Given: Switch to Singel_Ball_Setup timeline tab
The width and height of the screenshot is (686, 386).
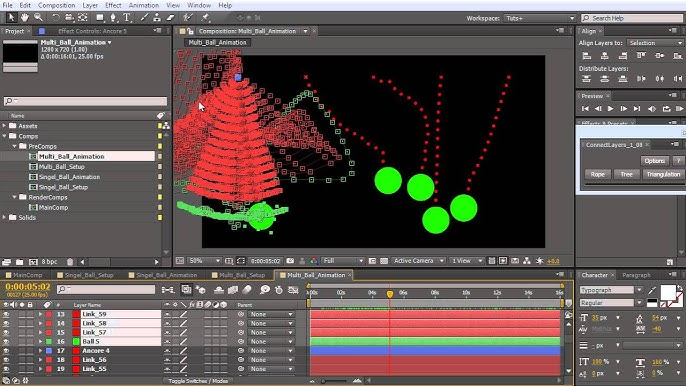Looking at the screenshot, I should 89,275.
